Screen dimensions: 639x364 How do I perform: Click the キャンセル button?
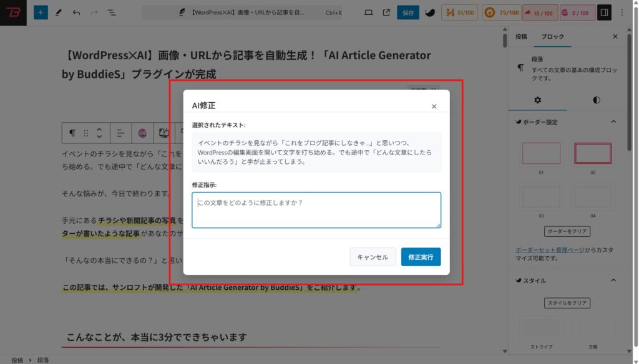373,257
